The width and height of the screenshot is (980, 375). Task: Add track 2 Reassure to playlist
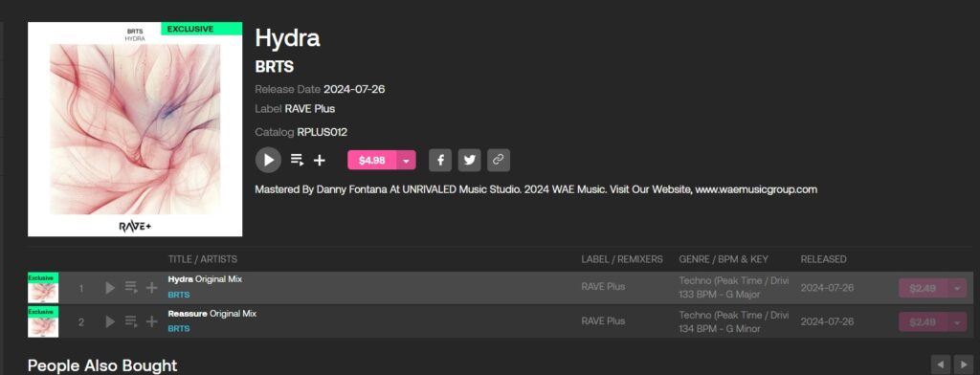pos(152,321)
